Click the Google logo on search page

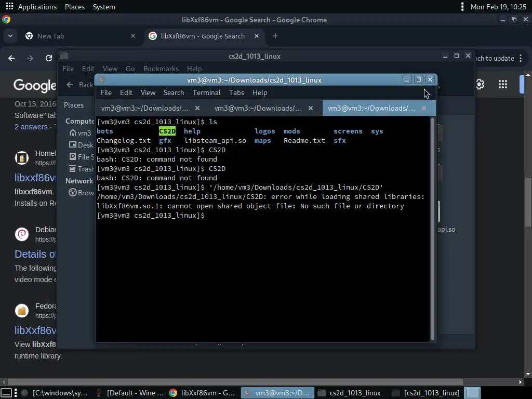35,86
